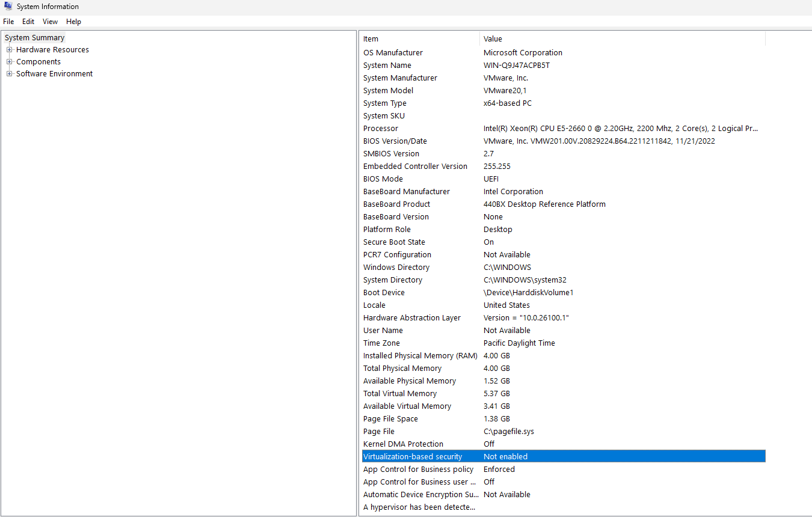812x517 pixels.
Task: Sort by the Value column header
Action: pos(623,38)
